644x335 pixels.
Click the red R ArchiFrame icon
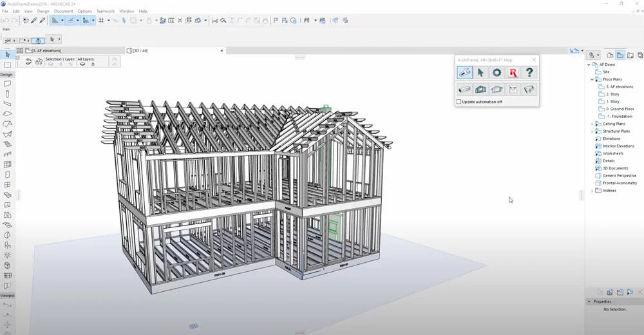(513, 73)
